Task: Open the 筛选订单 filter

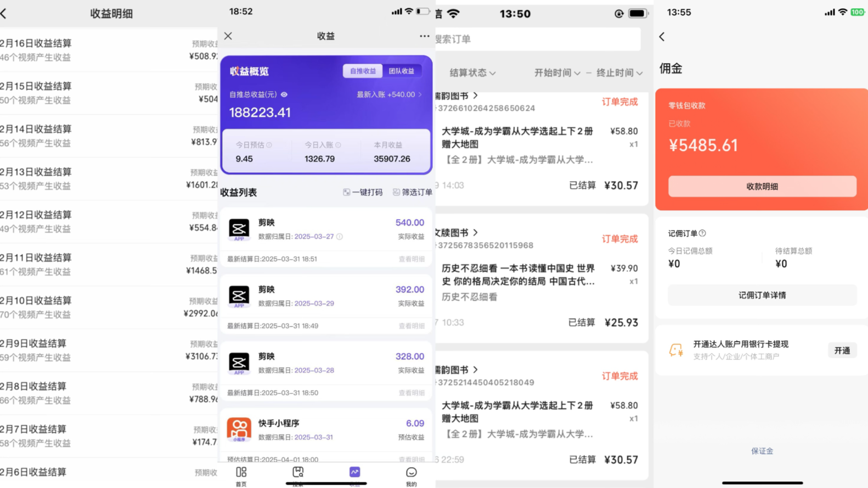Action: (412, 192)
